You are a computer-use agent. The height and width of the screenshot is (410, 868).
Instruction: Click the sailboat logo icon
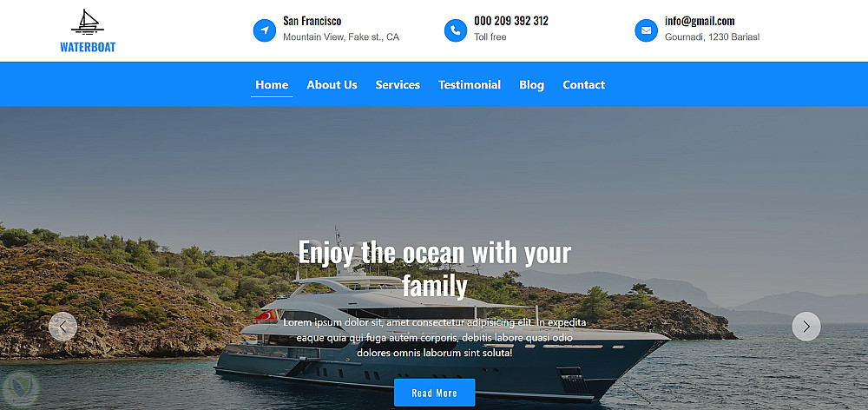pyautogui.click(x=88, y=23)
